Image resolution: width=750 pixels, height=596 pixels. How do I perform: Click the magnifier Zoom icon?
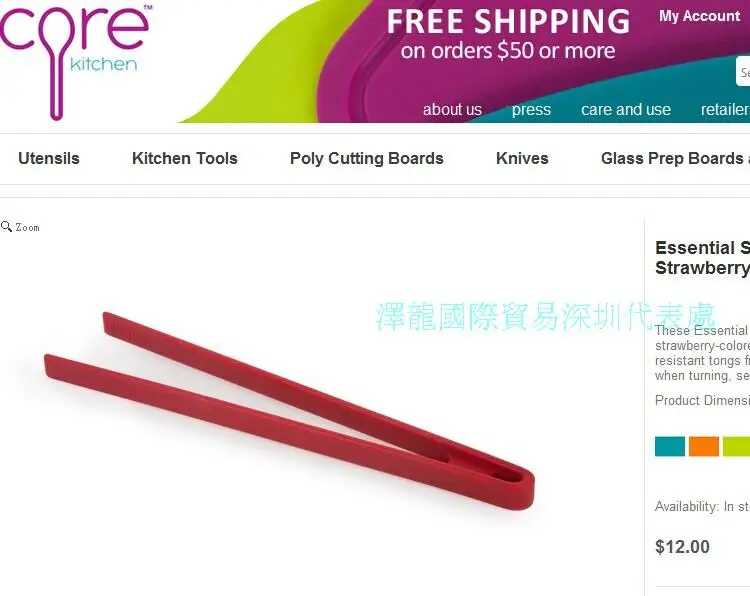point(6,226)
